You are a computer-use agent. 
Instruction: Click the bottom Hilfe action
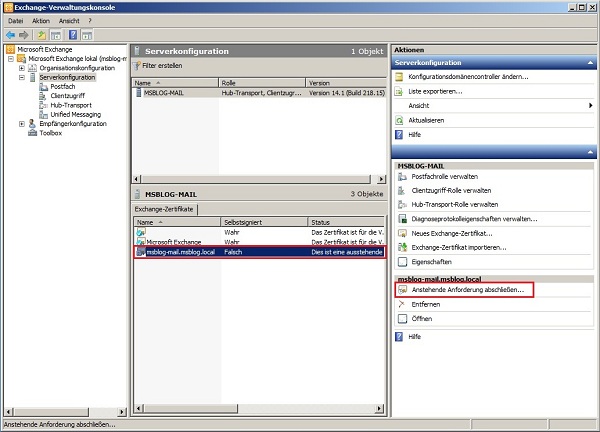tap(414, 337)
